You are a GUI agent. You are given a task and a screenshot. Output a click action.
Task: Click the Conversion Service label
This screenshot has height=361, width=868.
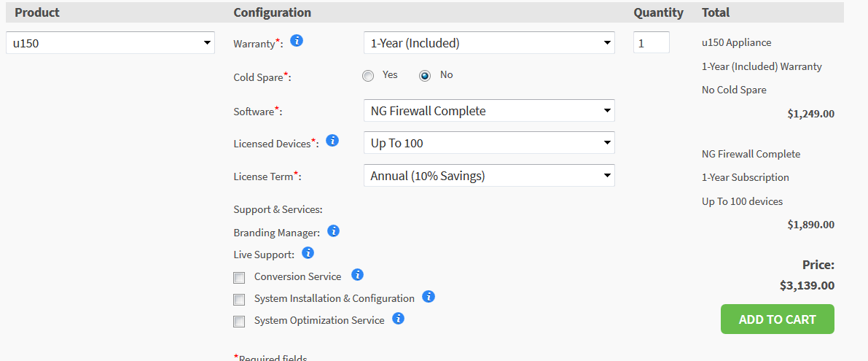click(x=298, y=276)
